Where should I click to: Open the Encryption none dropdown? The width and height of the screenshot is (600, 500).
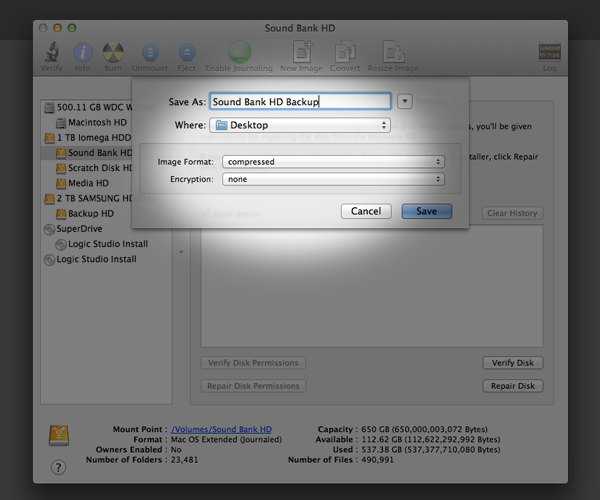click(x=333, y=179)
